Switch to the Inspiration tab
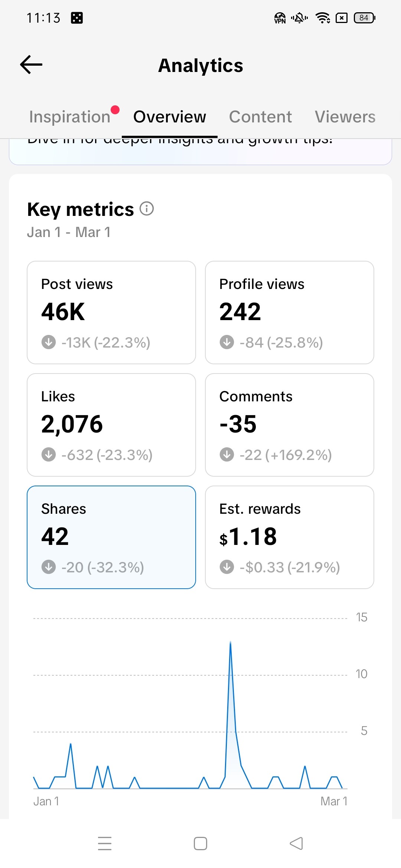The width and height of the screenshot is (401, 868). pyautogui.click(x=70, y=117)
